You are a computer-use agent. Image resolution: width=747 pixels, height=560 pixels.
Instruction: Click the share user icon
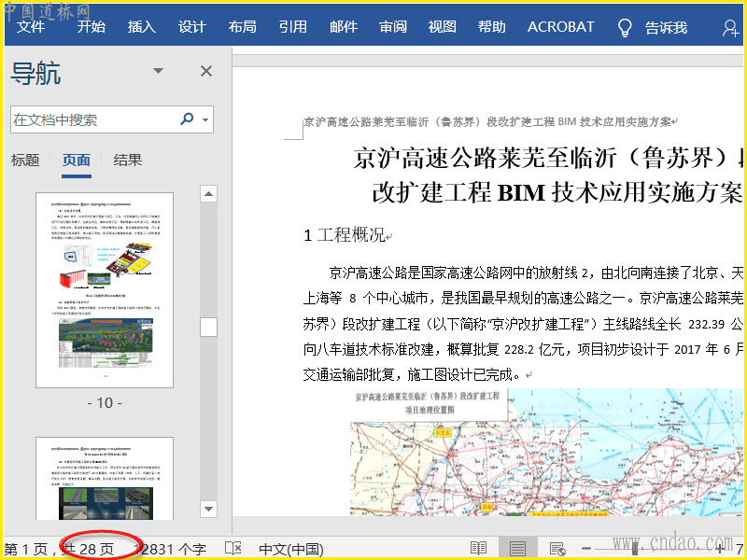(731, 27)
